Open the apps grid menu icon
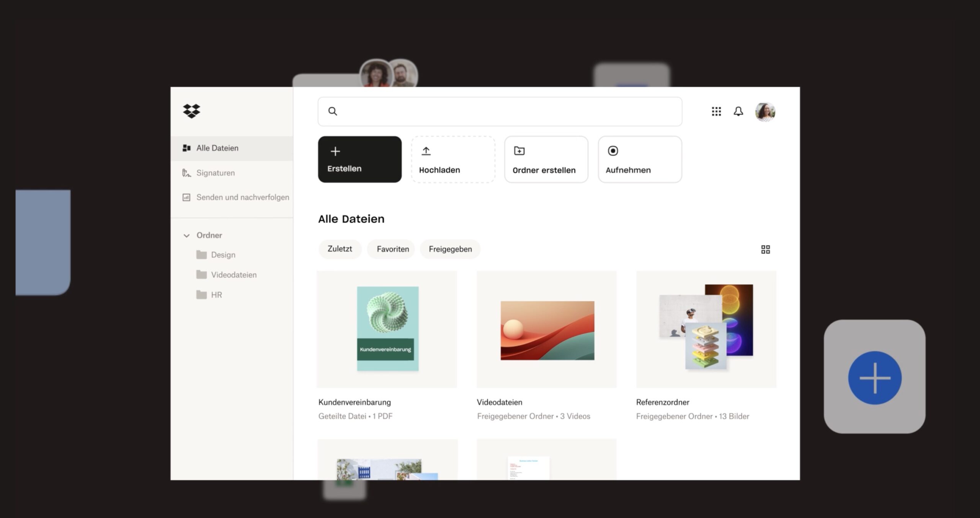 click(x=716, y=111)
